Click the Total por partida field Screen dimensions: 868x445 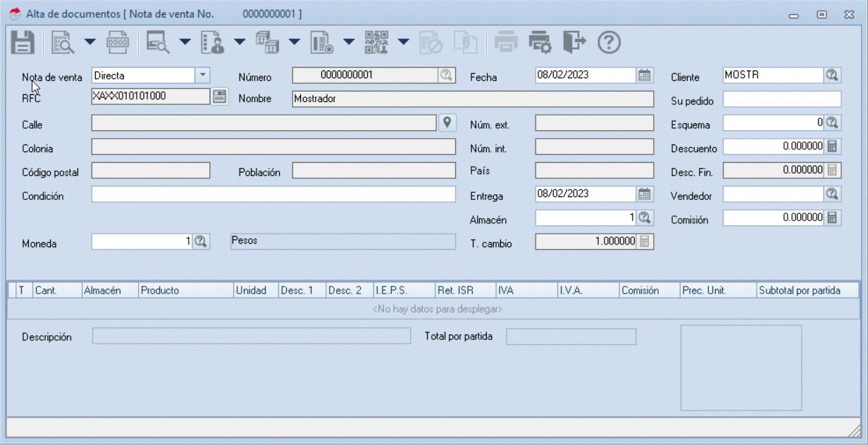point(571,337)
